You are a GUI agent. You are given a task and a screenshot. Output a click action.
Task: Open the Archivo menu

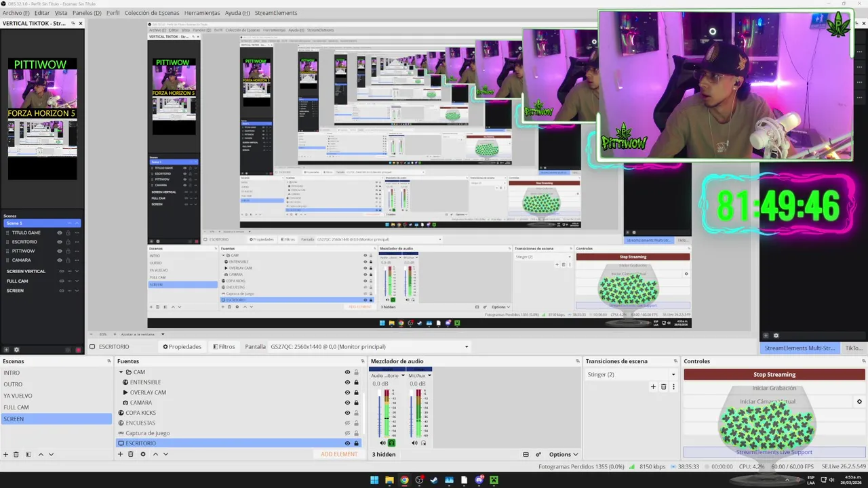(16, 13)
